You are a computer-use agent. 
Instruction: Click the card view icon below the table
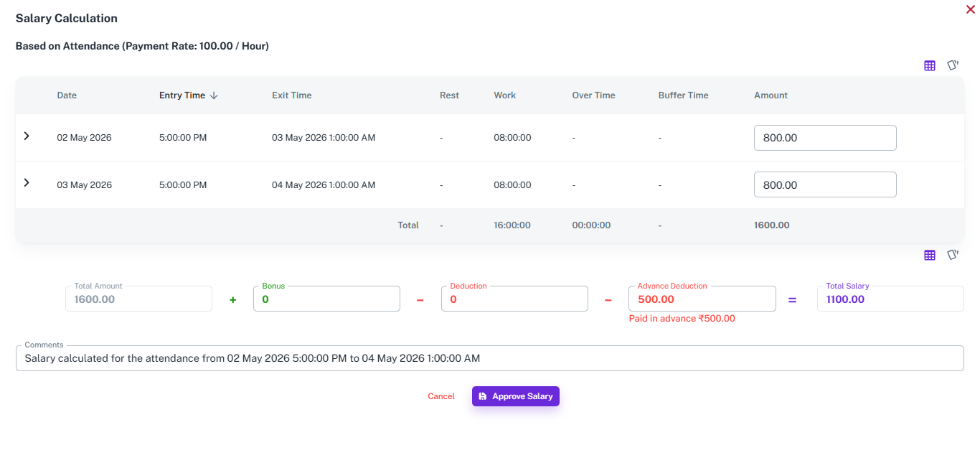click(x=953, y=255)
